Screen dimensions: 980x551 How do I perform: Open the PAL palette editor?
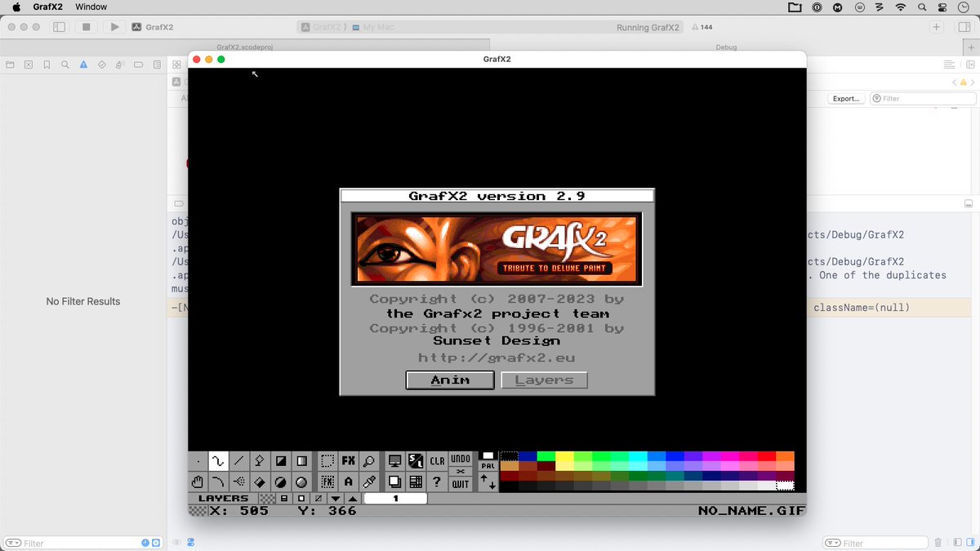point(488,466)
